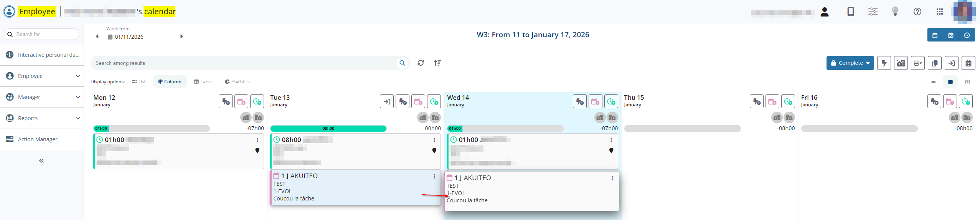
Task: Click the Tue 13 green progress bar
Action: coord(328,129)
